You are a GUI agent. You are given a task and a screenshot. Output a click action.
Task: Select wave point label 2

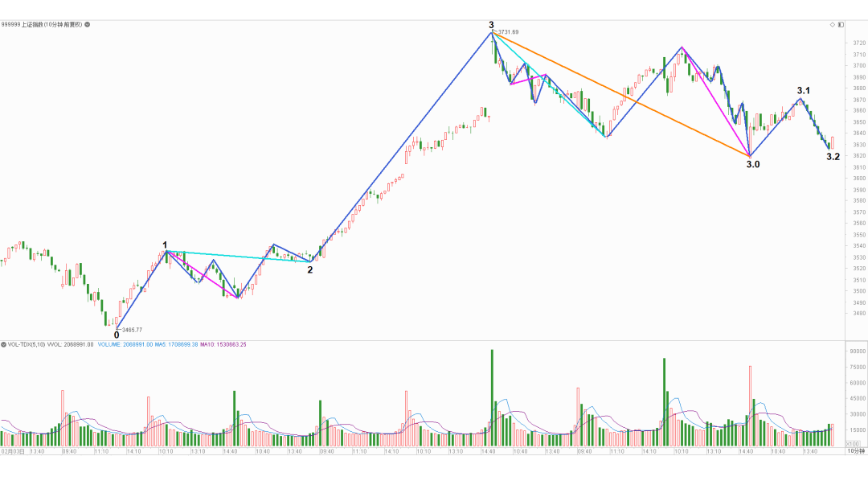coord(310,270)
